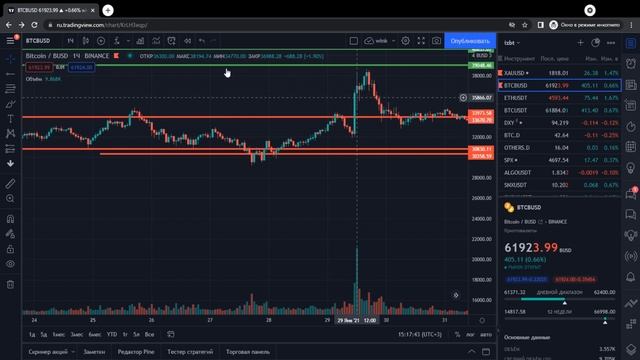Screen dimensions: 640x360
Task: Open alerts clock icon in right sidebar
Action: tap(631, 63)
